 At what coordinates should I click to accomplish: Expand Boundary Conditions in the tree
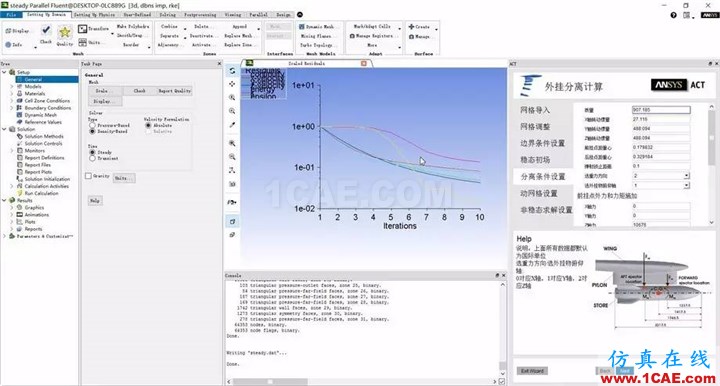click(x=12, y=108)
